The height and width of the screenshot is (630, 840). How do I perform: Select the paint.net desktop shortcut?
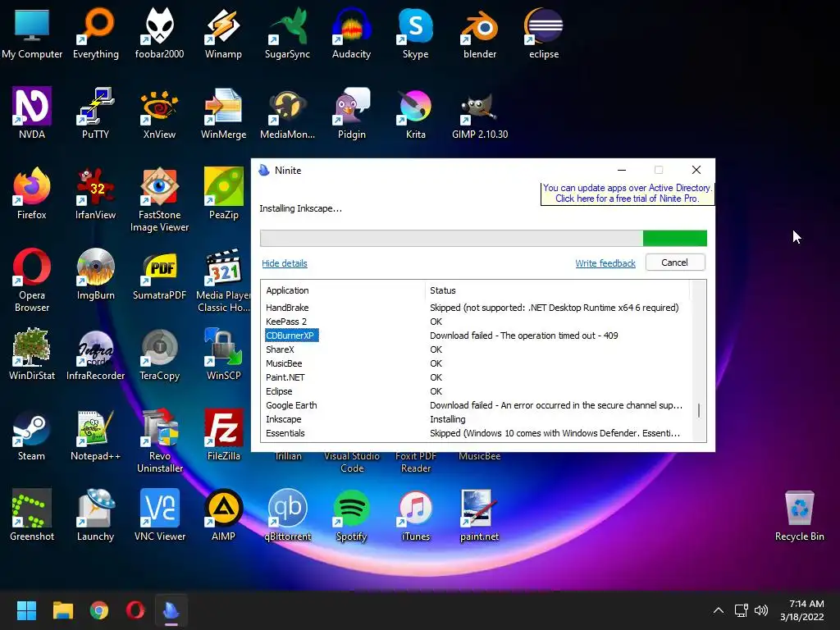[x=479, y=515]
